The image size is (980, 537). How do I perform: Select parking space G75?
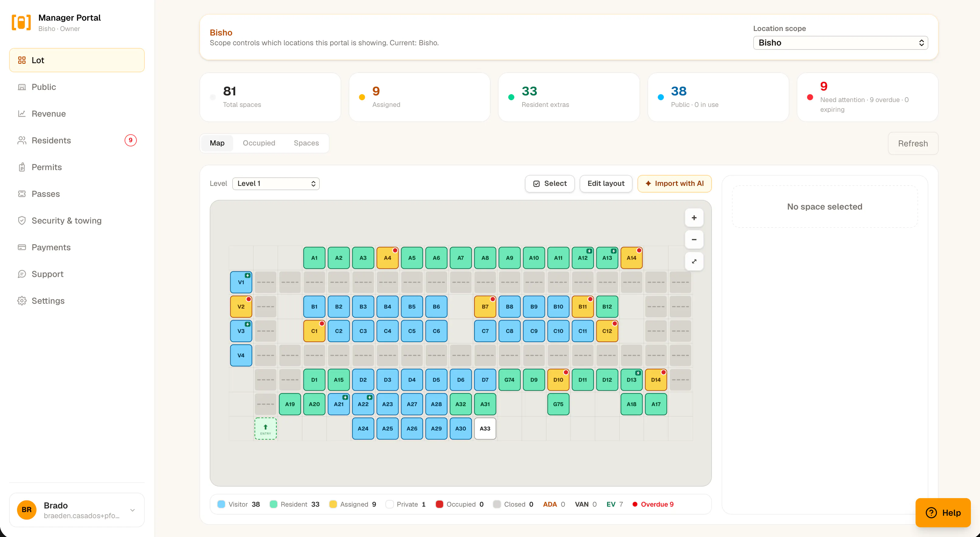558,404
